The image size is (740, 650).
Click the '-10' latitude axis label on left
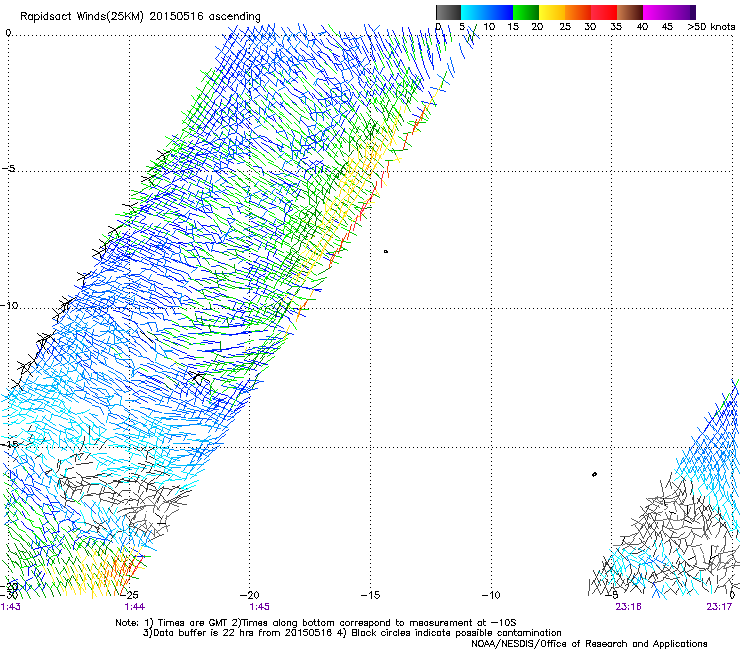point(9,305)
